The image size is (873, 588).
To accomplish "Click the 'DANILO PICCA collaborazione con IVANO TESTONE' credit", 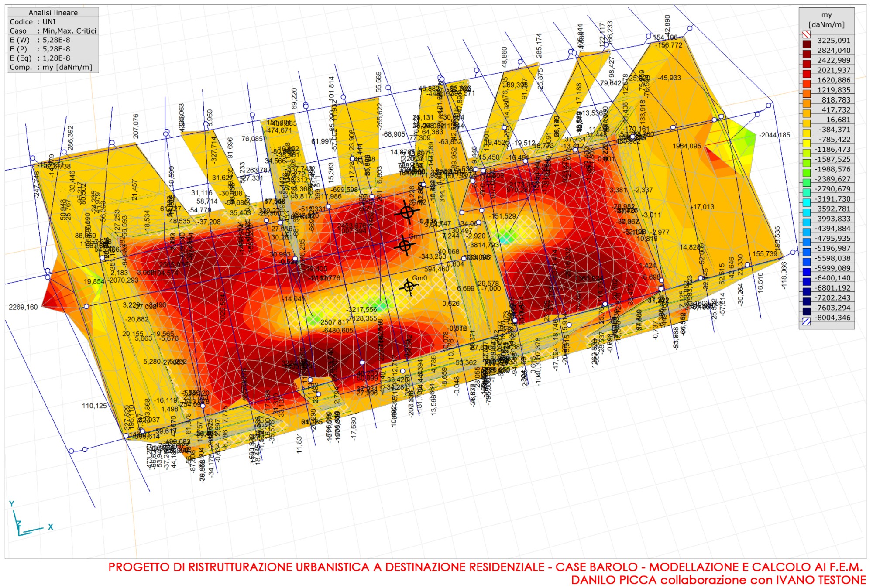I will 718,580.
